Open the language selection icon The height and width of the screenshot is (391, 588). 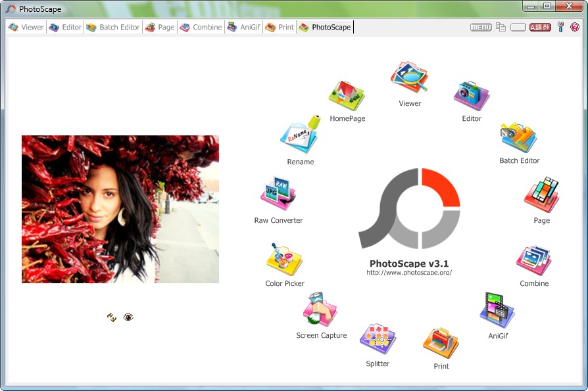pos(540,28)
